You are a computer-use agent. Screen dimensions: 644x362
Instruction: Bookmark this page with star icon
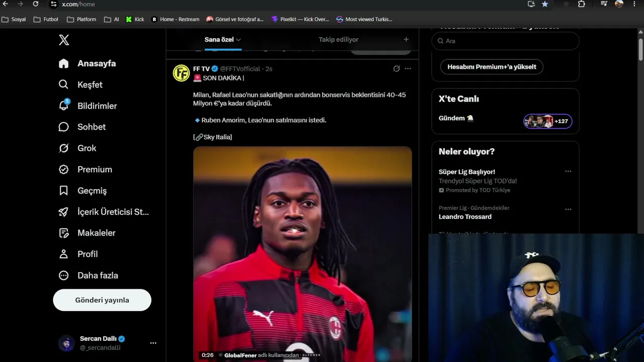point(545,4)
